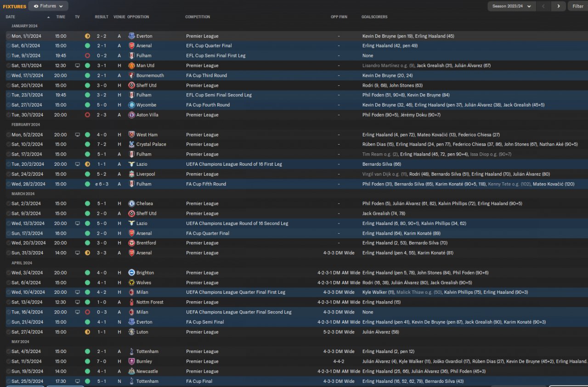Click the Luton club badge
Screen dimensions: 588x387
[x=131, y=332]
